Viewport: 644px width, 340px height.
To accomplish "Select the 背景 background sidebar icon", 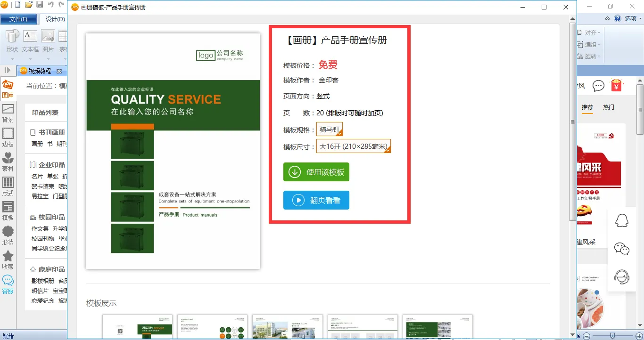I will 8,113.
